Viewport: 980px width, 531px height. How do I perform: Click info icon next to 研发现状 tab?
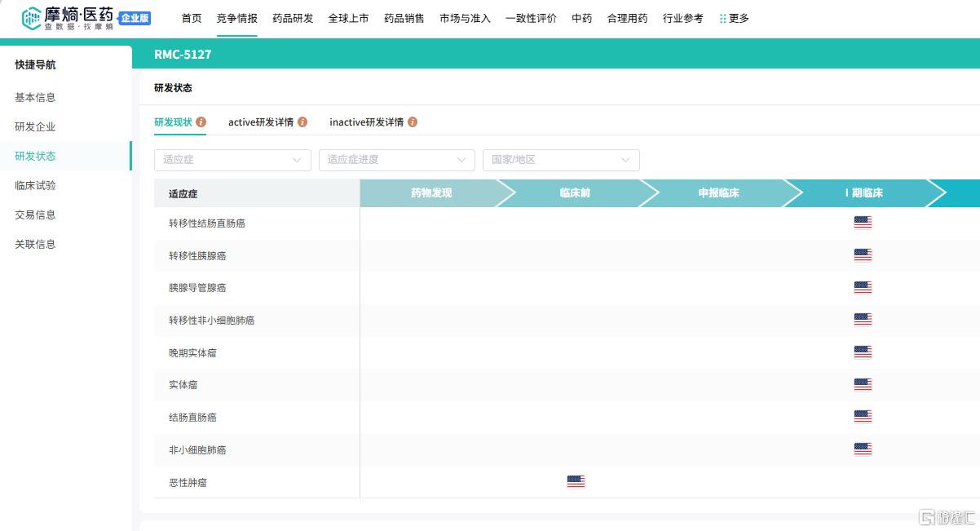[201, 122]
